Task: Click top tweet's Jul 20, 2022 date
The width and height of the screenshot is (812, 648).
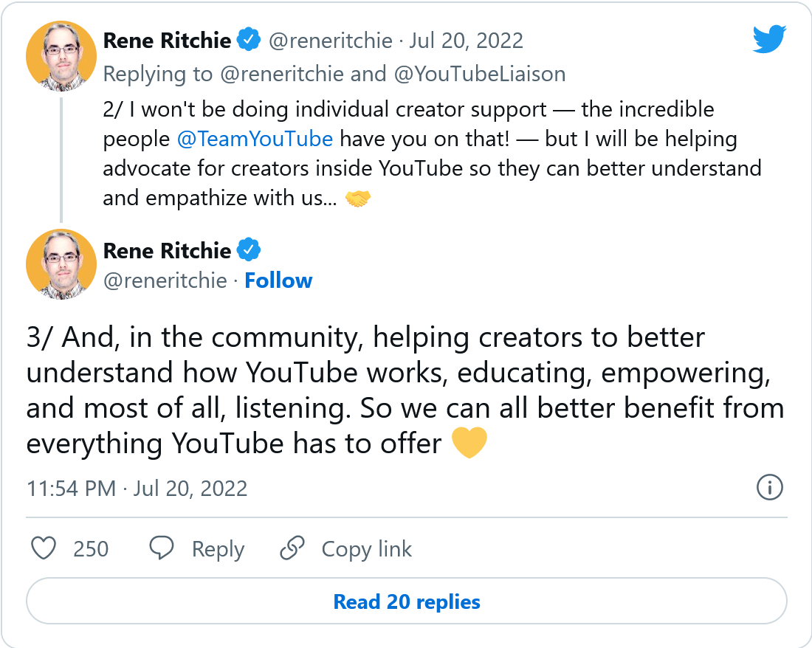Action: 466,41
